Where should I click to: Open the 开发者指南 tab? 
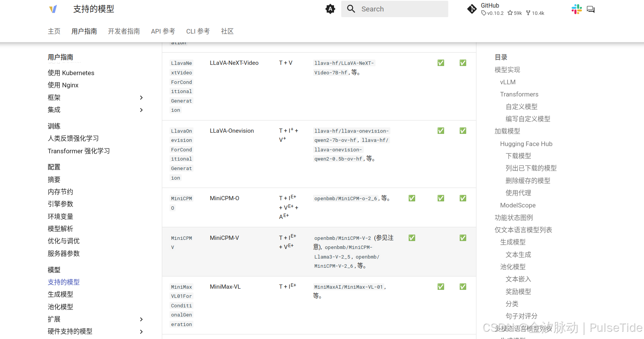pyautogui.click(x=124, y=31)
